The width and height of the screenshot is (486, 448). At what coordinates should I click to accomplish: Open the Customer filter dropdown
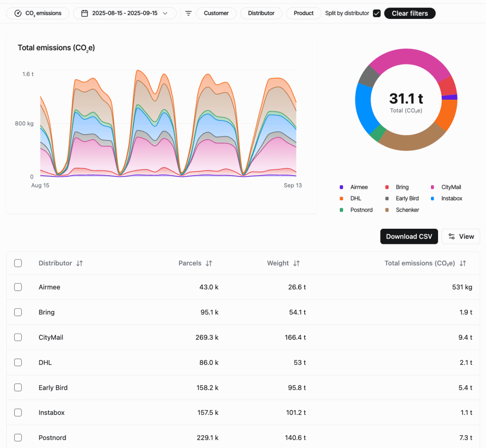(x=216, y=13)
